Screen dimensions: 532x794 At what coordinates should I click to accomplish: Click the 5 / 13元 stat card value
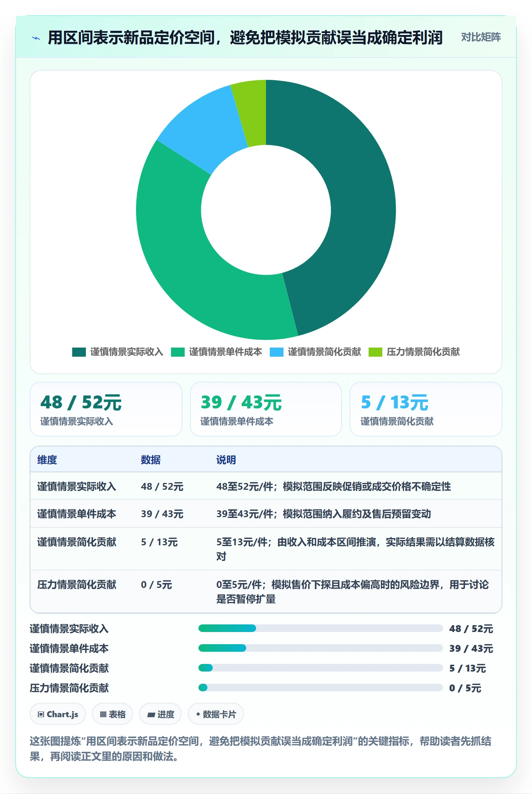[x=395, y=402]
